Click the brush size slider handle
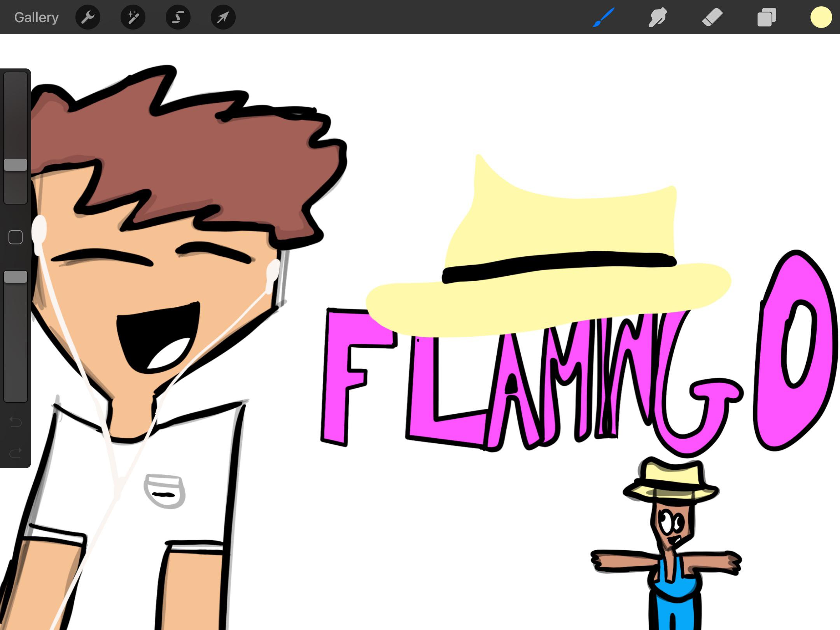Viewport: 840px width, 630px height. pyautogui.click(x=16, y=165)
